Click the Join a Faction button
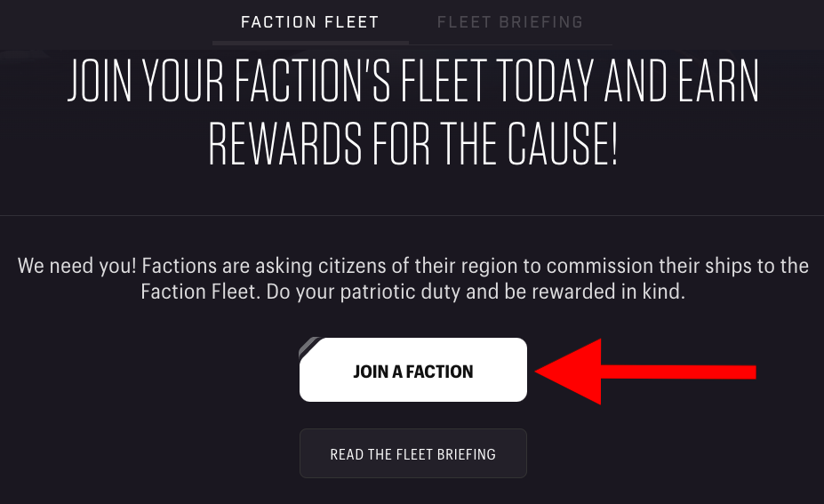This screenshot has width=824, height=504. (413, 370)
